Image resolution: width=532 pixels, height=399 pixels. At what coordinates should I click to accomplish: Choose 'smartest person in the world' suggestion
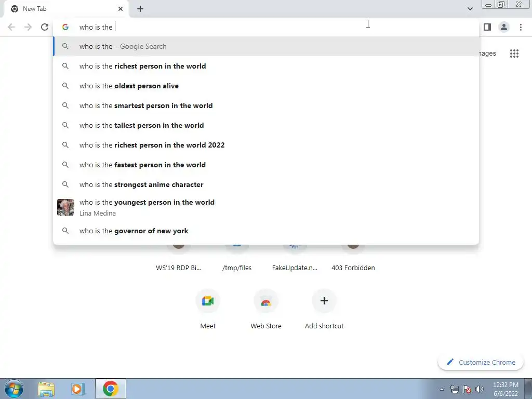[x=266, y=105]
